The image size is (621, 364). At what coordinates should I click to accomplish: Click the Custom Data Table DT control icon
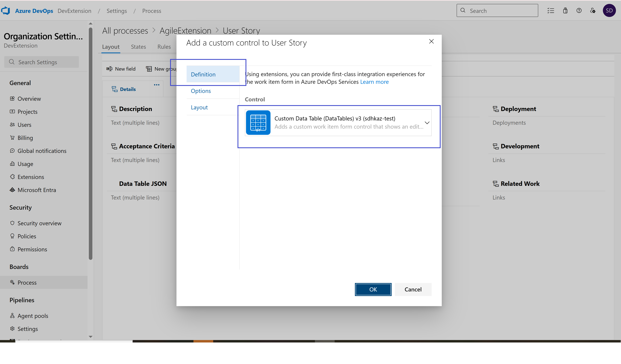click(x=258, y=123)
